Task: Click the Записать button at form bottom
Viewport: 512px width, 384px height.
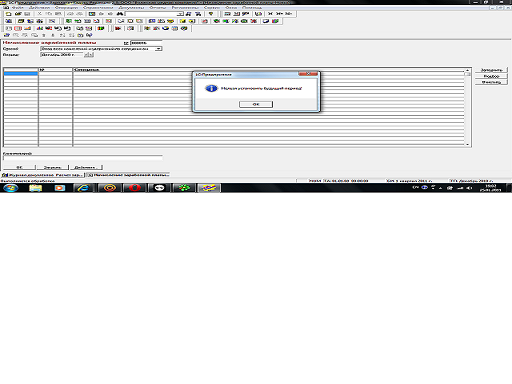Action: pos(52,167)
